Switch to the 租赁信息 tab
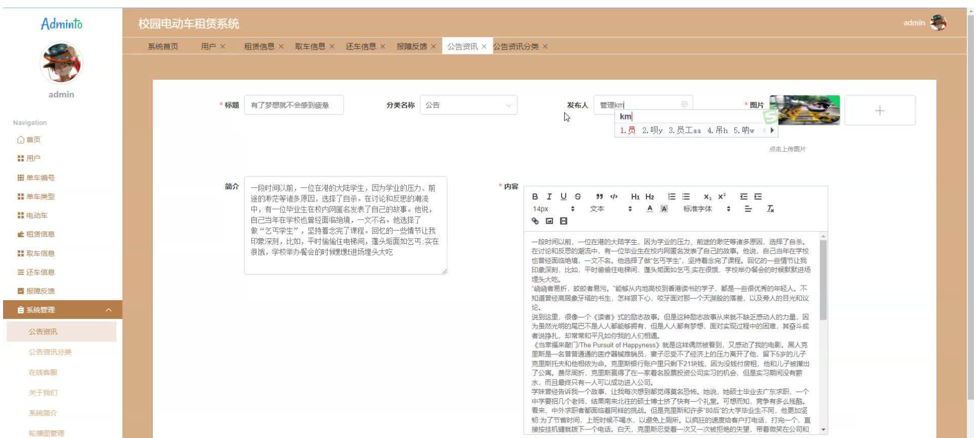 coord(259,46)
